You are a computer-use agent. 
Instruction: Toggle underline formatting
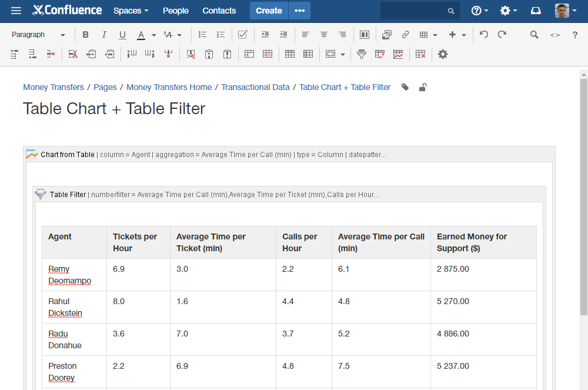tap(122, 35)
